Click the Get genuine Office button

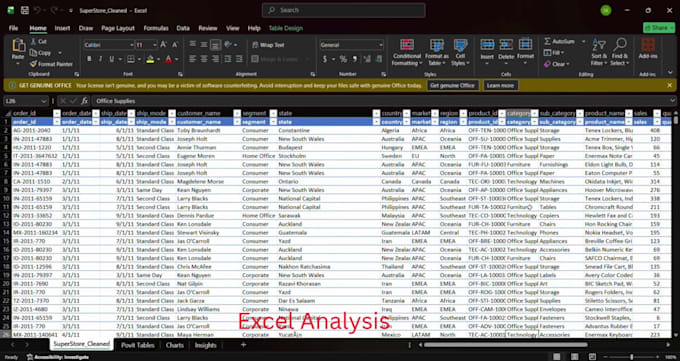[452, 85]
